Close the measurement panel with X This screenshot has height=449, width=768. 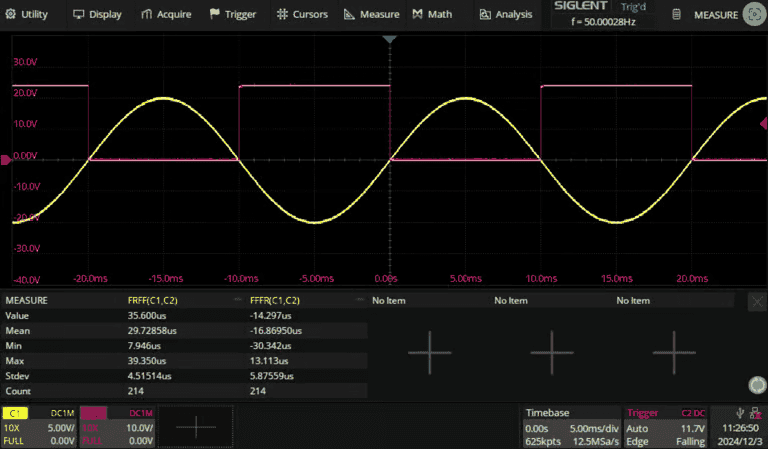coord(757,302)
